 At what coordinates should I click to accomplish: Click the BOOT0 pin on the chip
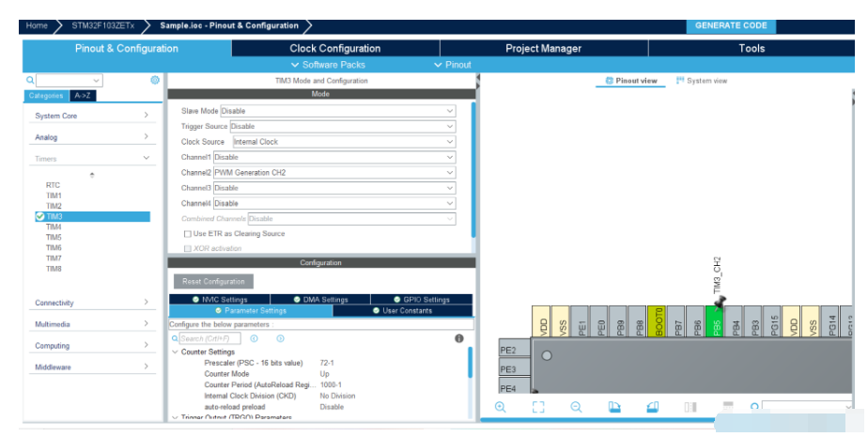(x=659, y=320)
